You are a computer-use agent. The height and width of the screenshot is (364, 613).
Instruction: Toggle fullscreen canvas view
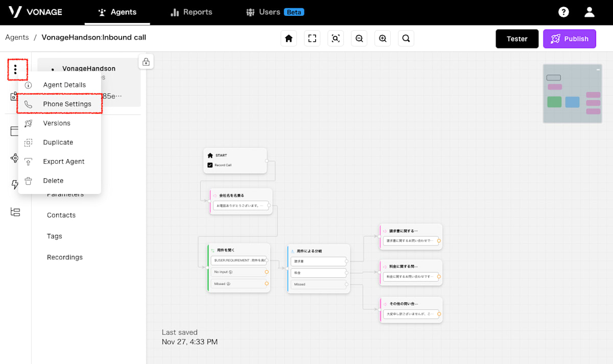pyautogui.click(x=312, y=38)
